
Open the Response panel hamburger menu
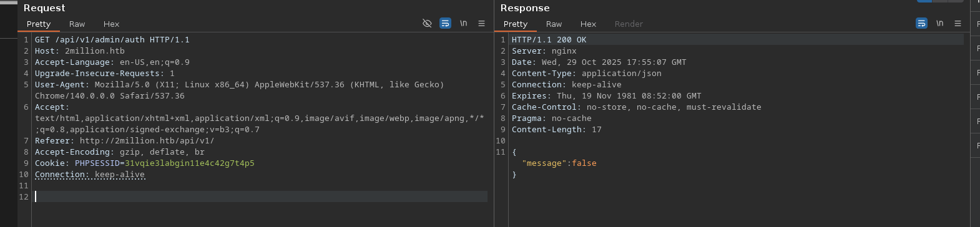click(958, 23)
